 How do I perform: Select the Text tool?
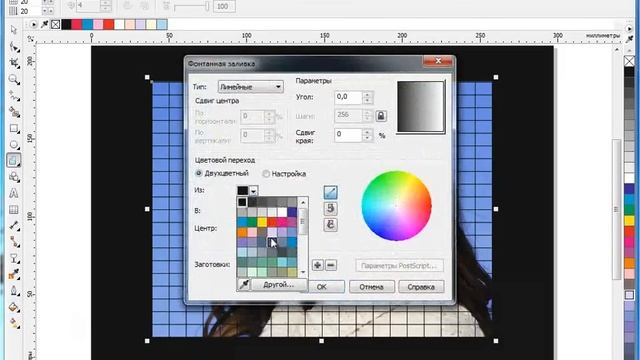pos(14,193)
